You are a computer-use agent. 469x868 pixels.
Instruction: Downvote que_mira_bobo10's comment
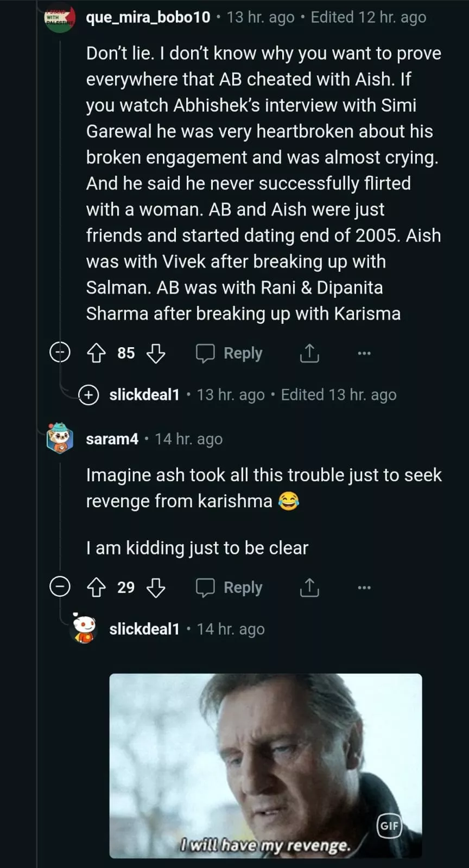pos(156,353)
